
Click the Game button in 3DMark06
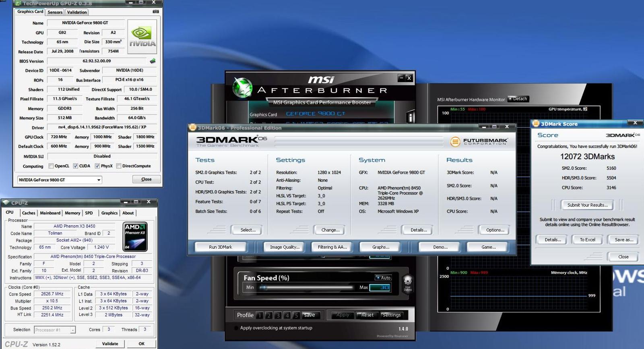[488, 247]
